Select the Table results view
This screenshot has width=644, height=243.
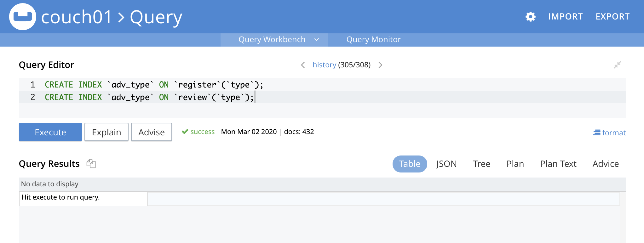coord(410,164)
